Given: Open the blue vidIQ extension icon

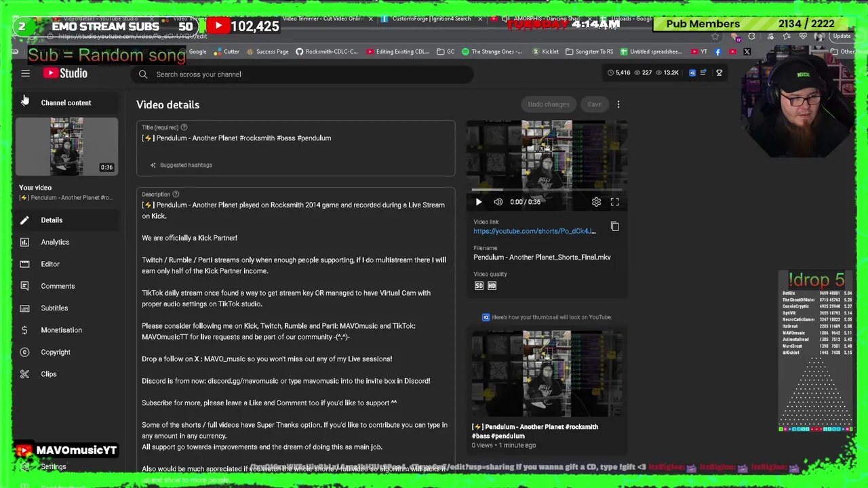Looking at the screenshot, I should (x=692, y=73).
